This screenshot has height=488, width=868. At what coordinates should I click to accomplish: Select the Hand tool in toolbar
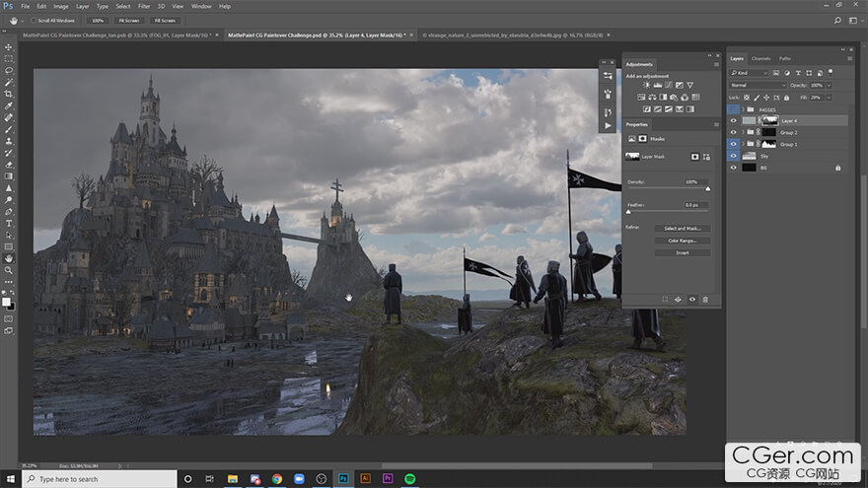pyautogui.click(x=8, y=258)
